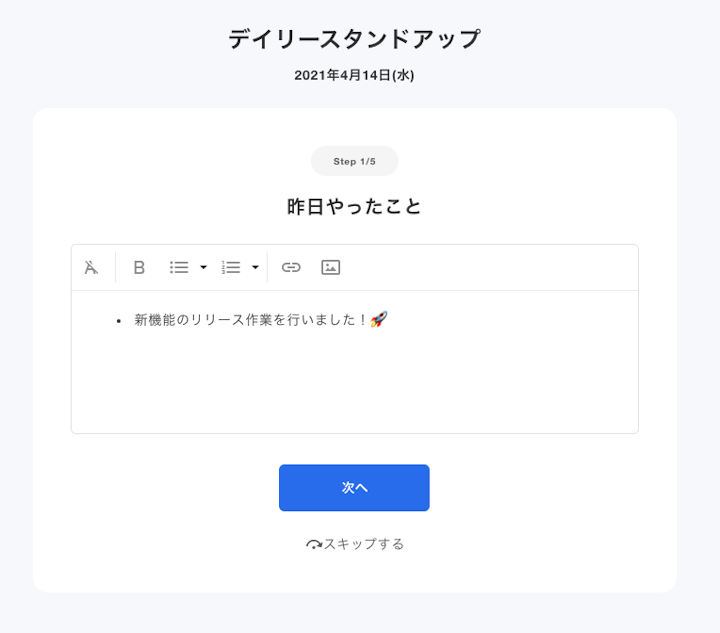Open the numbered list style dropdown arrow
Screen dimensions: 720x633
(255, 267)
